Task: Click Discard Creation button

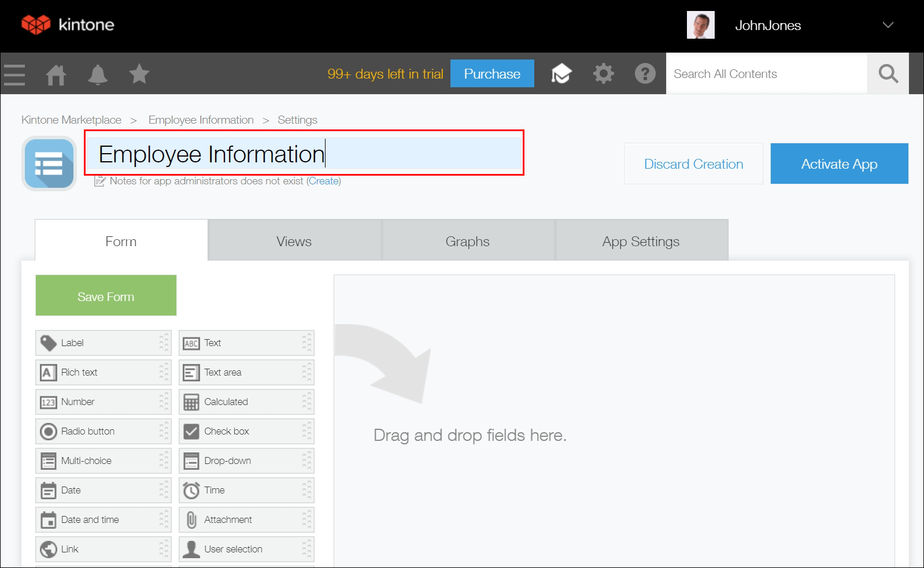Action: pos(693,164)
